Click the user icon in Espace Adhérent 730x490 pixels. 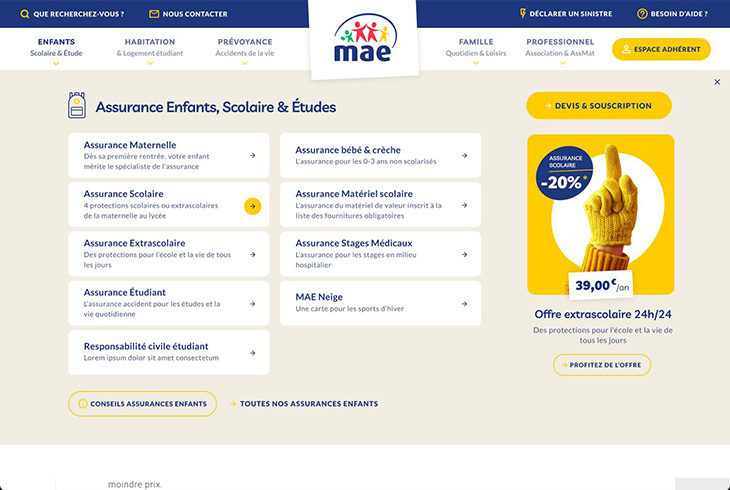(x=626, y=49)
